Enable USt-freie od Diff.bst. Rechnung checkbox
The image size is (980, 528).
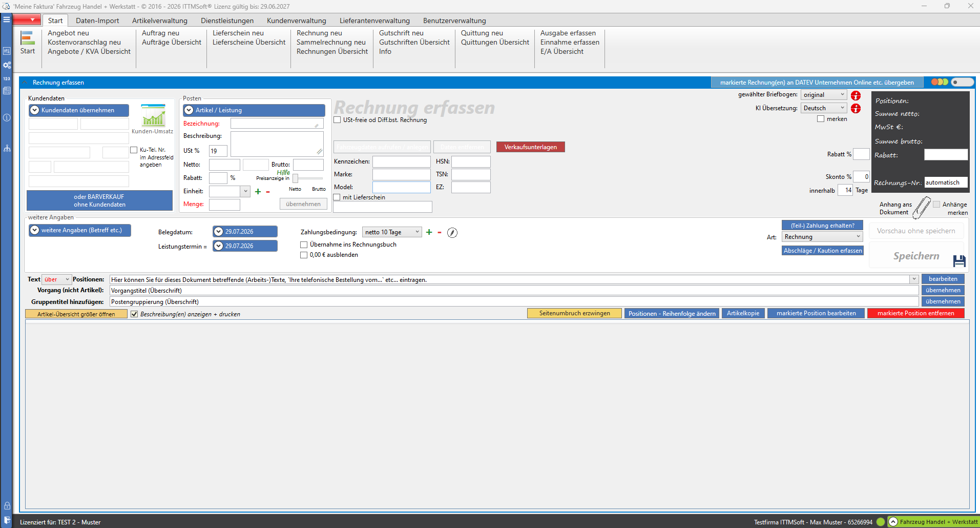click(337, 120)
